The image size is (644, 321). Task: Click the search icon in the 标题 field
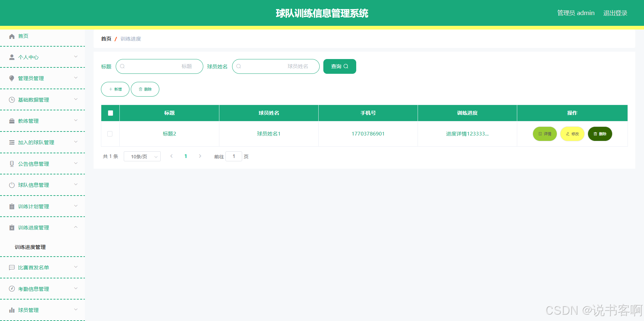(x=122, y=66)
